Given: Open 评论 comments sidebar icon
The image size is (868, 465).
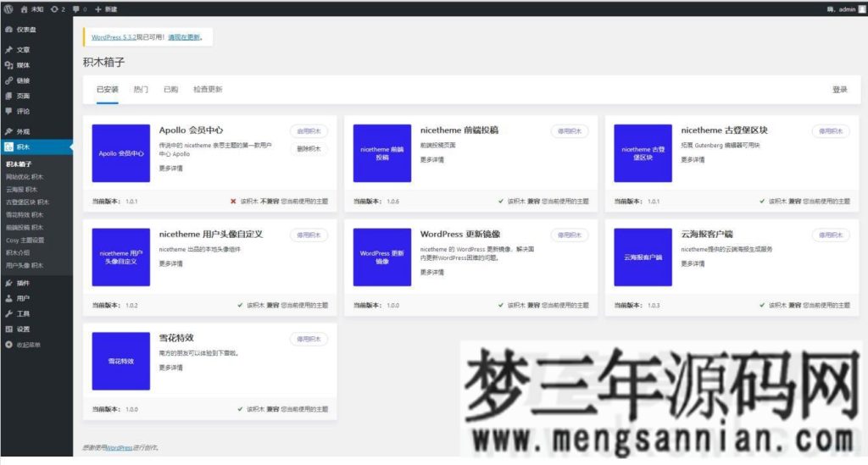Looking at the screenshot, I should tap(8, 111).
